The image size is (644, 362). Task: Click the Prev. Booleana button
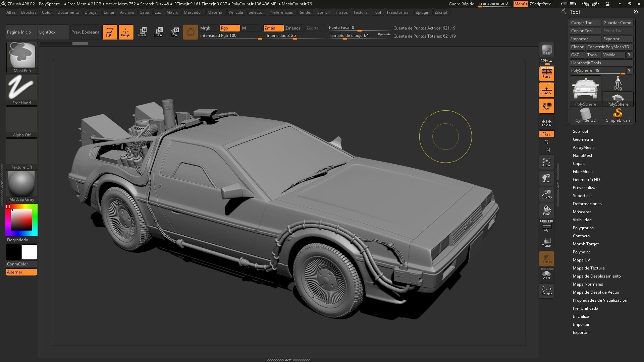tap(86, 32)
